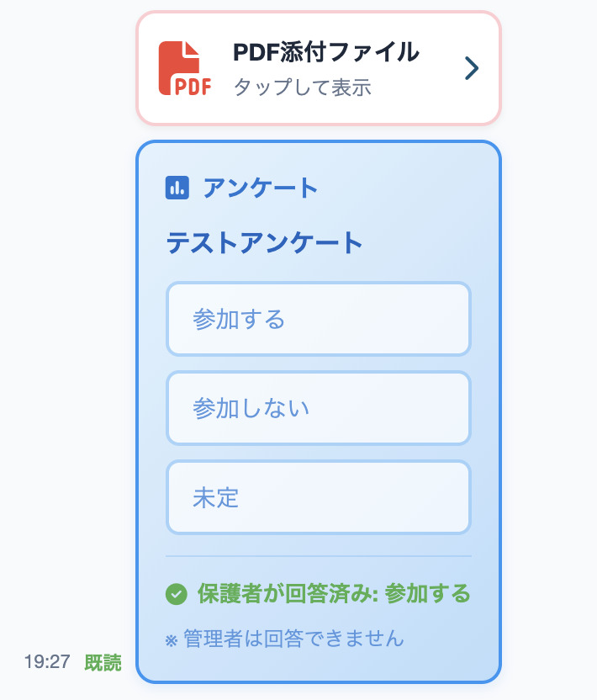Viewport: 597px width, 700px height.
Task: Click the right-pointing chevron on the attachment
Action: click(x=472, y=68)
